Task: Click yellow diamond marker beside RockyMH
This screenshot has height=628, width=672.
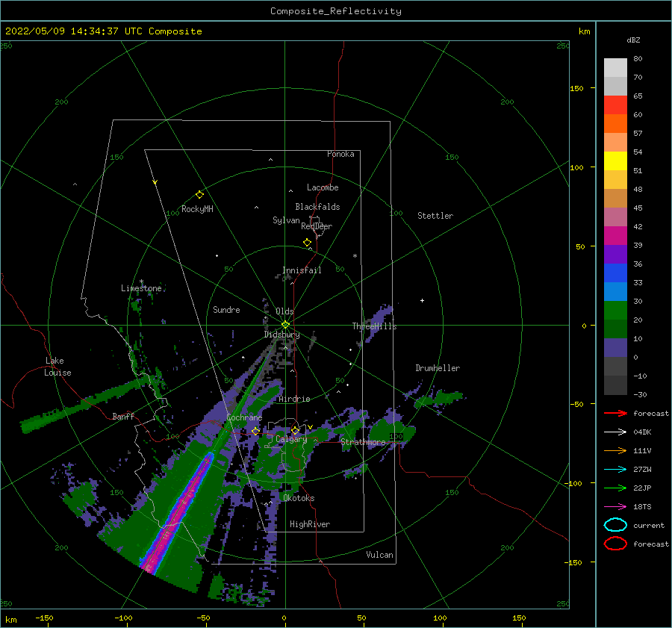Action: pos(199,195)
